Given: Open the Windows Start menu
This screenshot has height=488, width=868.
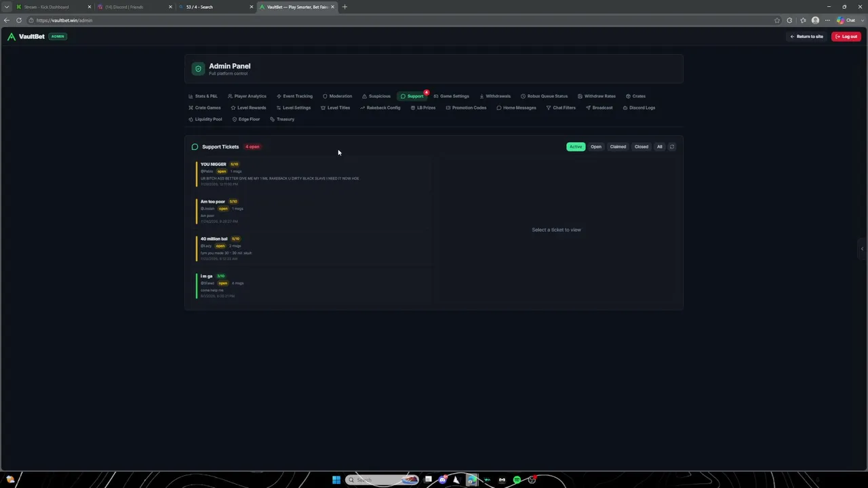Looking at the screenshot, I should point(336,480).
